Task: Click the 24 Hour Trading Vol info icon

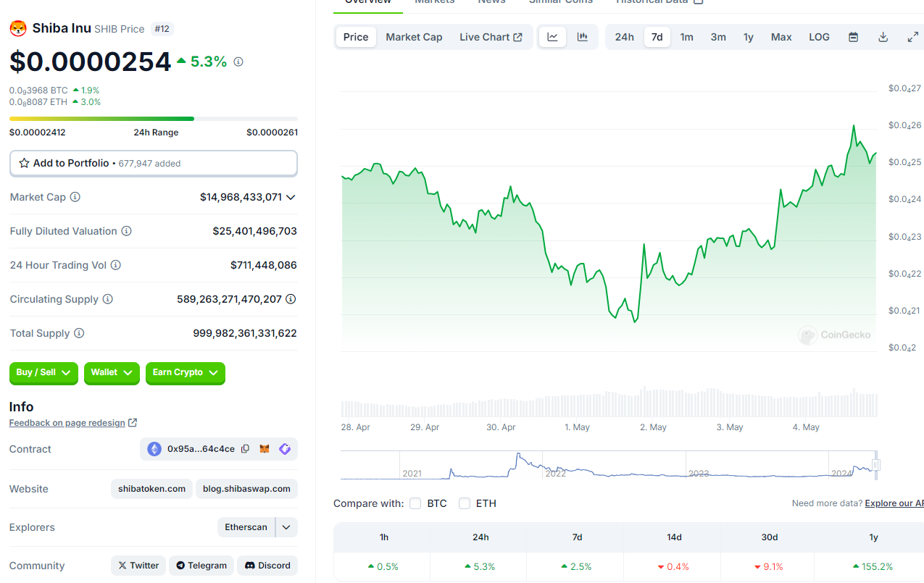Action: [115, 265]
